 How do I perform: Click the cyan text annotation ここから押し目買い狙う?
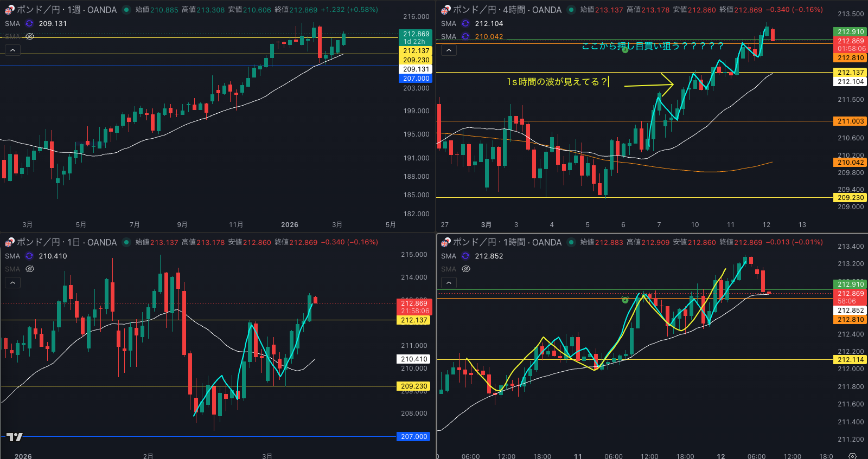pyautogui.click(x=652, y=46)
